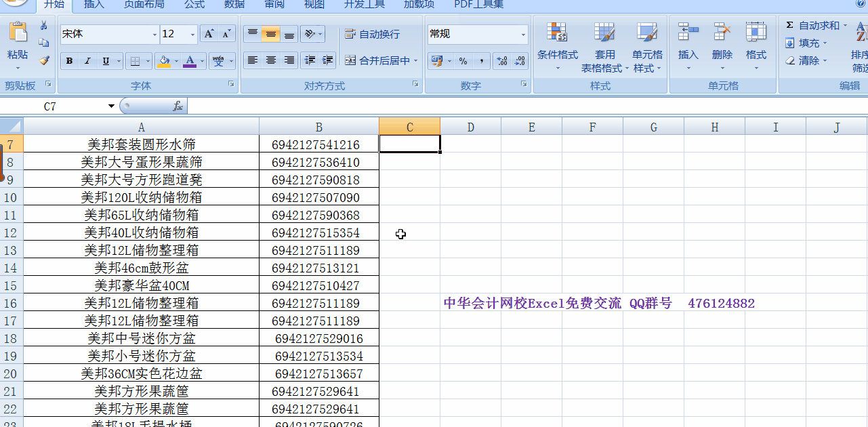The height and width of the screenshot is (427, 868).
Task: Click the accounting number format icon
Action: 436,61
